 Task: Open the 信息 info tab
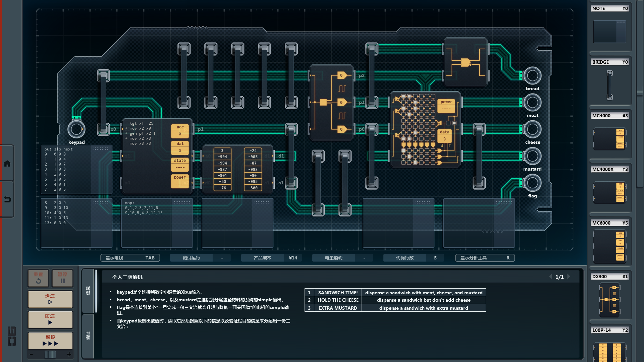[x=88, y=291]
